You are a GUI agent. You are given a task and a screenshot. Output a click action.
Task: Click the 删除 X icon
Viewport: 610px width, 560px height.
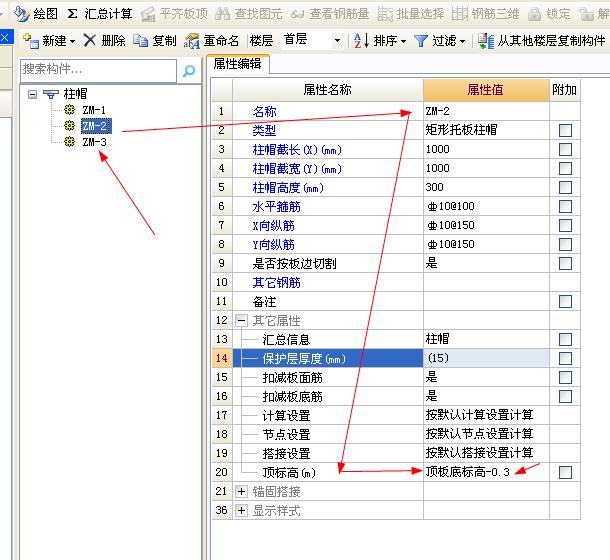(90, 40)
